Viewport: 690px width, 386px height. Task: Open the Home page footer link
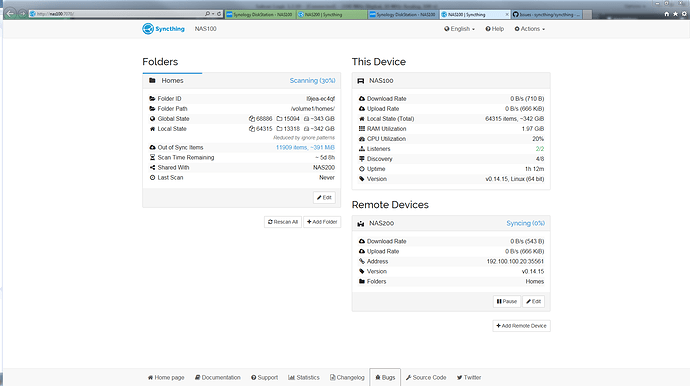[x=166, y=378]
